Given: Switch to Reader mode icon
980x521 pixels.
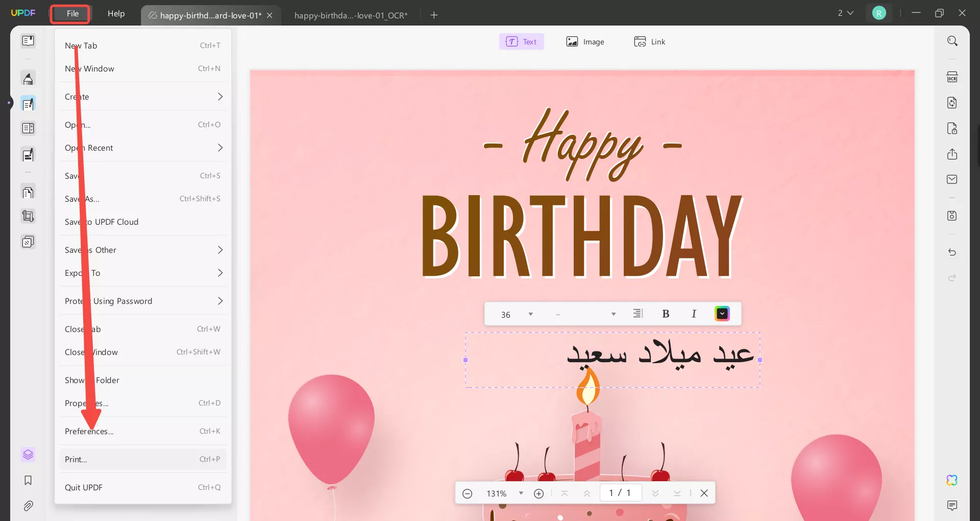Looking at the screenshot, I should [28, 40].
